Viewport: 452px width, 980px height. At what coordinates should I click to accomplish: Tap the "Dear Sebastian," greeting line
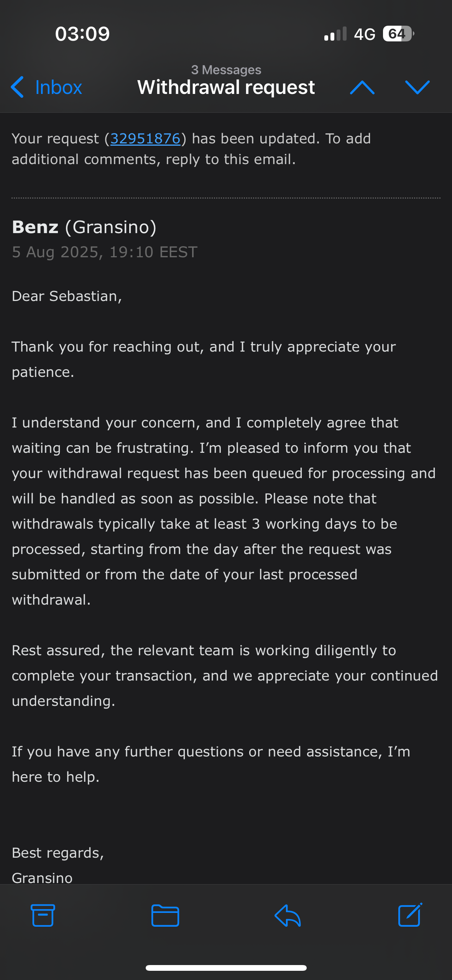(x=67, y=296)
